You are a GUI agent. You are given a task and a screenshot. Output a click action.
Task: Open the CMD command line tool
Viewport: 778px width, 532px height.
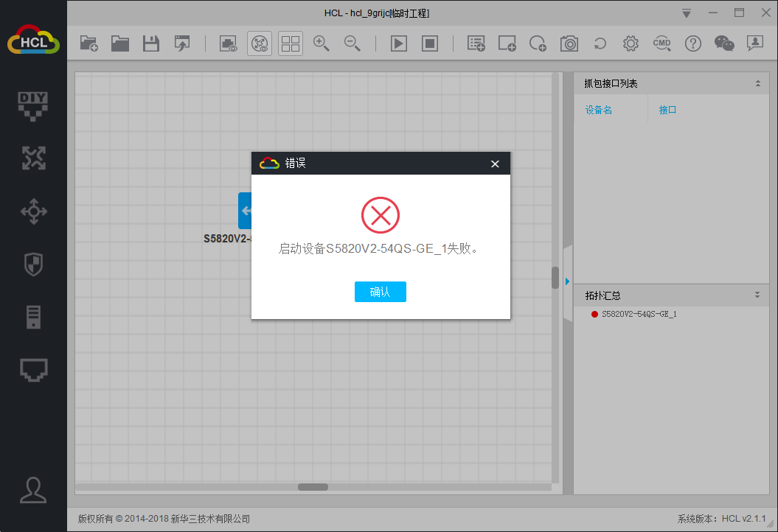[x=661, y=43]
